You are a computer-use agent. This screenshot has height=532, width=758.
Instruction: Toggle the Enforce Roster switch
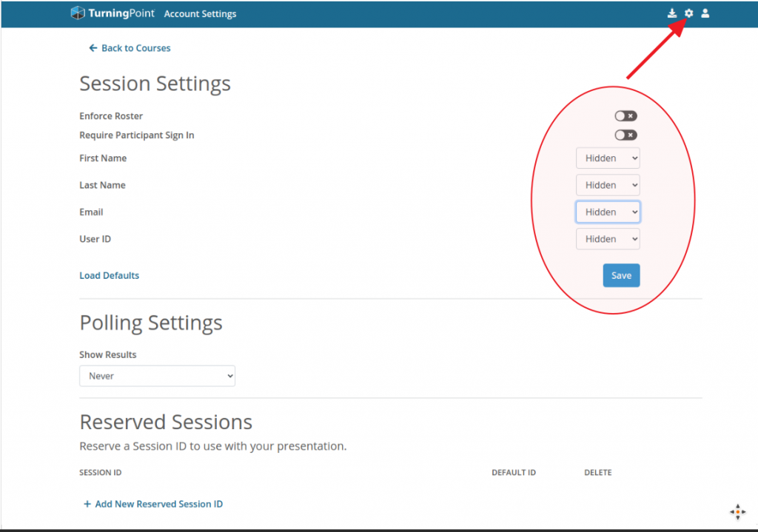(x=625, y=116)
